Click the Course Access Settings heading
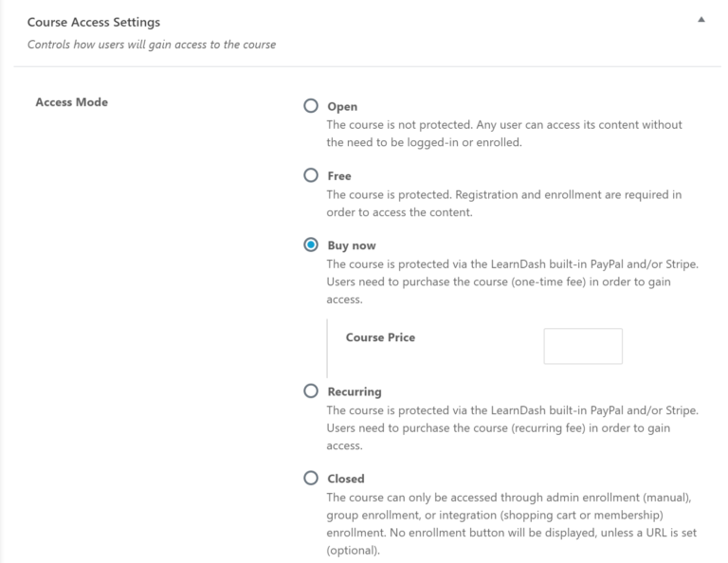The height and width of the screenshot is (563, 728). click(x=93, y=21)
